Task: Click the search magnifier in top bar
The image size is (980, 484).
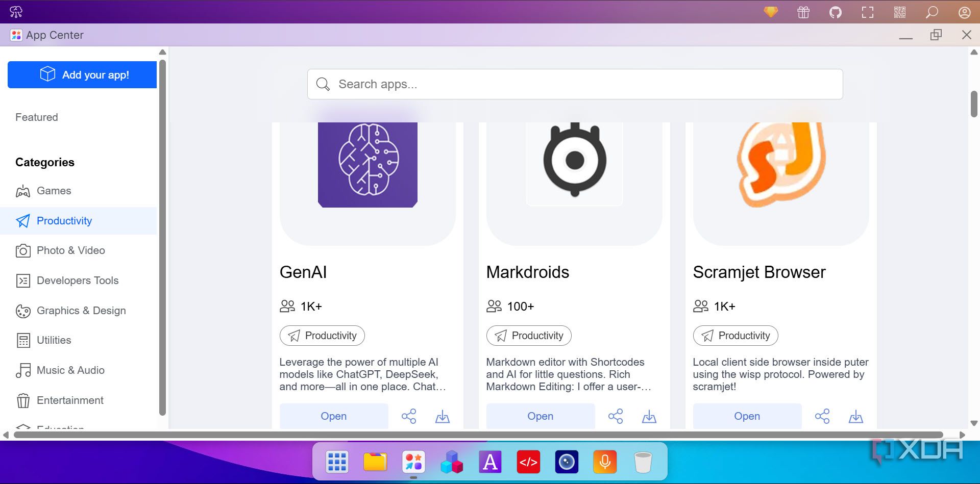Action: 932,12
